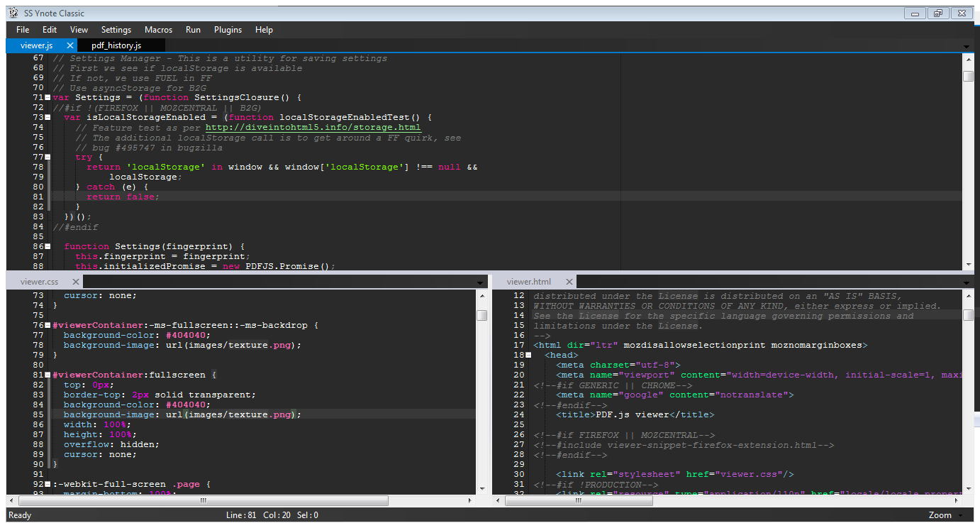Collapse the try block at line 77
The image size is (980, 528).
48,156
